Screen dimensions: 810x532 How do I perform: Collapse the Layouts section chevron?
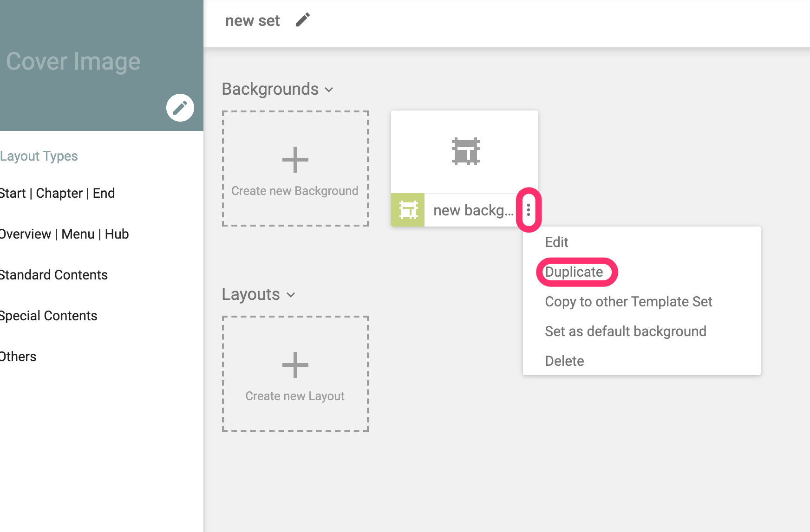tap(291, 295)
